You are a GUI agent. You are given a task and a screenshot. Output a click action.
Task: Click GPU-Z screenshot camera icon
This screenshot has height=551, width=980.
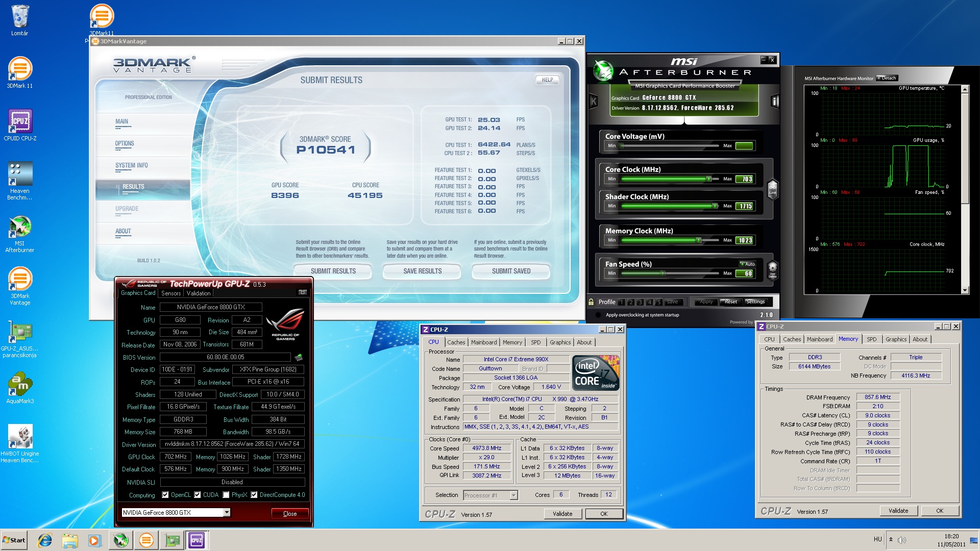[x=303, y=293]
